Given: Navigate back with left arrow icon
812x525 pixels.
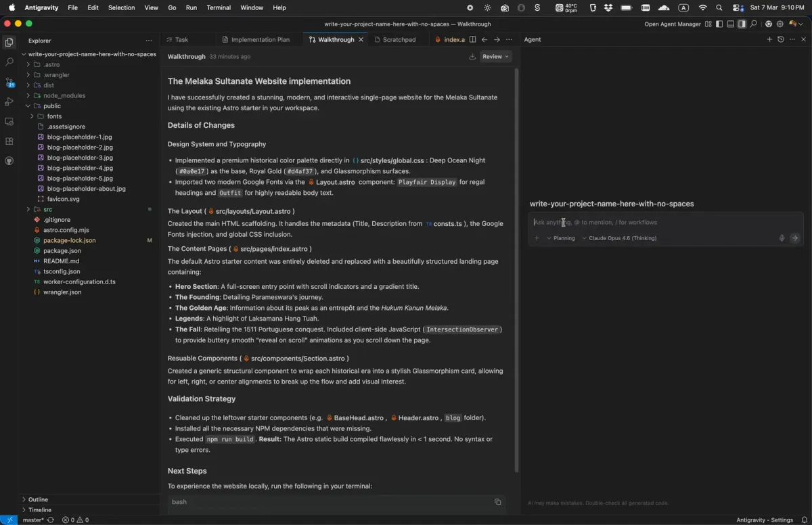Looking at the screenshot, I should 484,39.
